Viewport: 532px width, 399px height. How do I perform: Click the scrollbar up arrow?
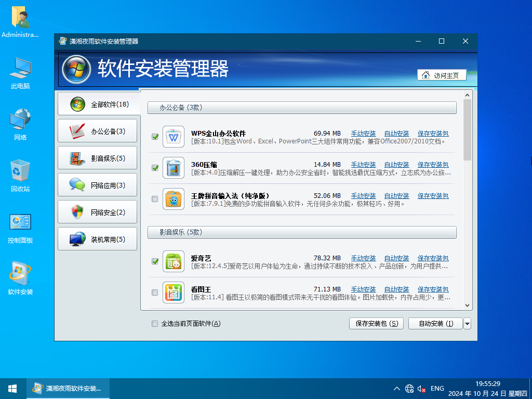(467, 95)
